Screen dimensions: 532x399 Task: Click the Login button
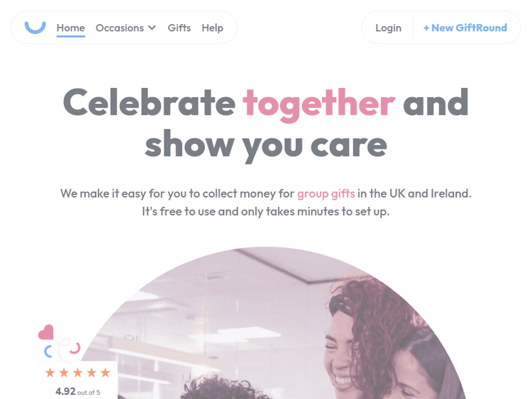click(388, 28)
